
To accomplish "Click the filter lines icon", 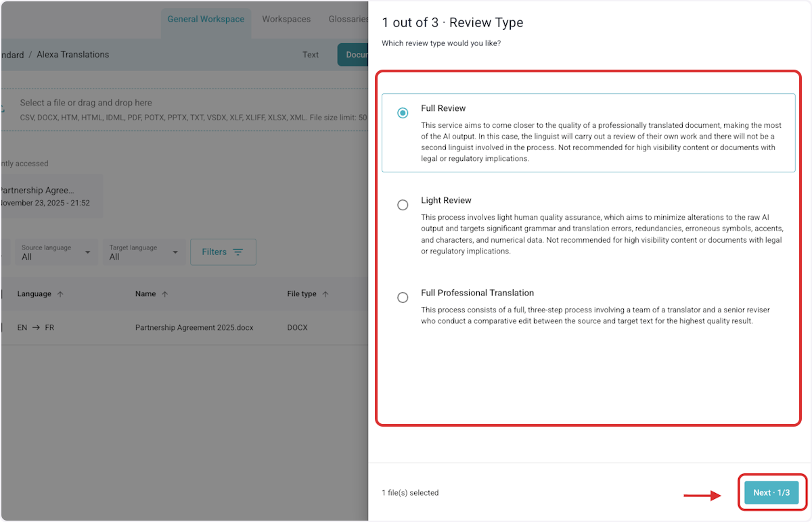I will coord(238,252).
